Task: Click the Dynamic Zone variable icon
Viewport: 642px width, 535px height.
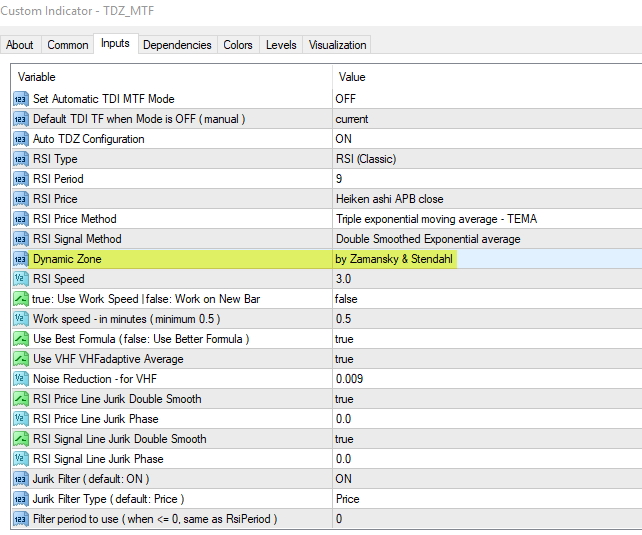Action: coord(21,259)
